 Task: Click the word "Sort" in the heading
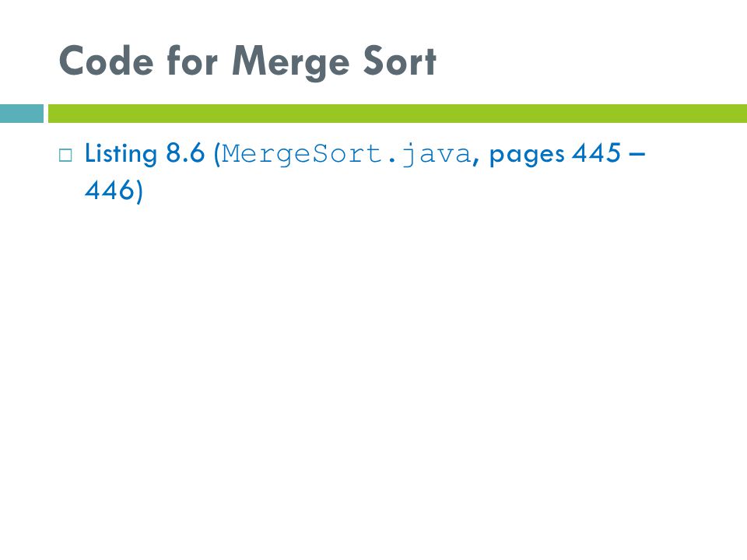point(400,61)
